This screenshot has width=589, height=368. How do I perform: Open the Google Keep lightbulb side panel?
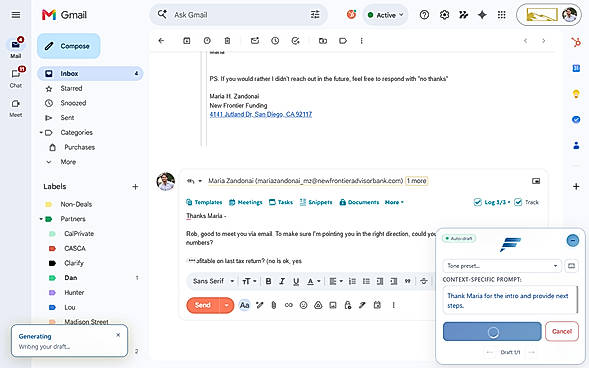(x=576, y=94)
